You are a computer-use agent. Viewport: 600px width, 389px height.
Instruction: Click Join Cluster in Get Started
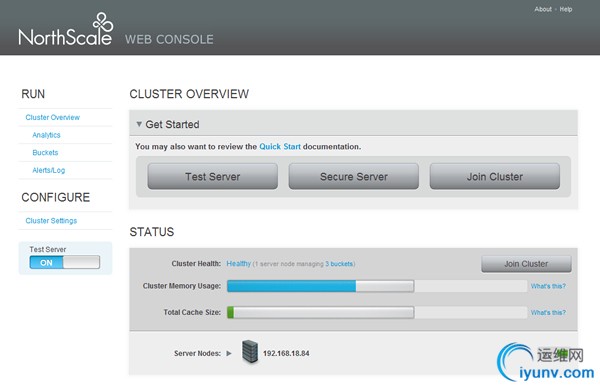point(495,176)
